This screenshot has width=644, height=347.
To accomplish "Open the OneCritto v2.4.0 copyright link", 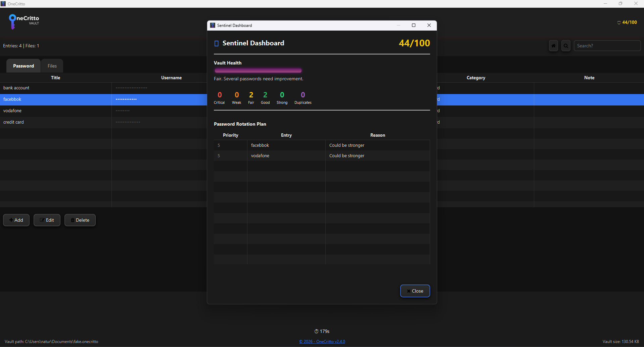I will click(322, 342).
